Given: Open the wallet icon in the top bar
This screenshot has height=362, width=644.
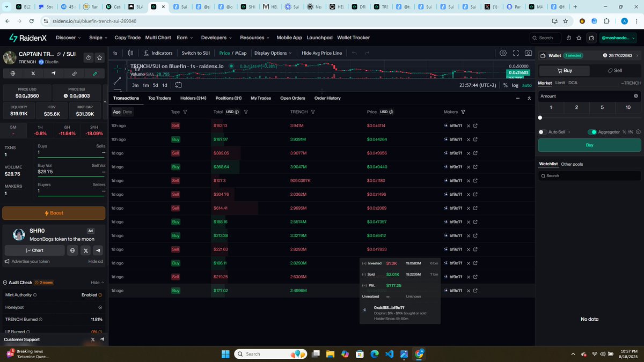Looking at the screenshot, I should click(x=591, y=38).
